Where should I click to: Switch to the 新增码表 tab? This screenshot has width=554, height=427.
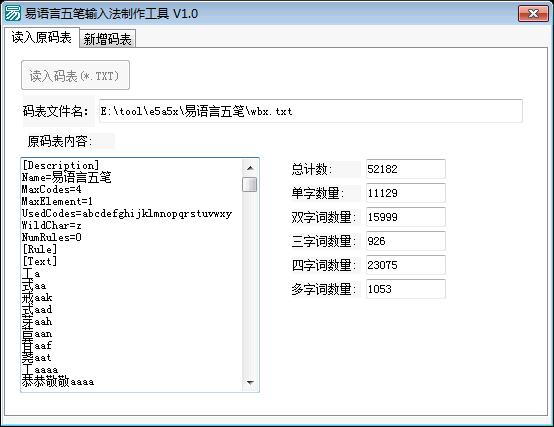[x=107, y=39]
